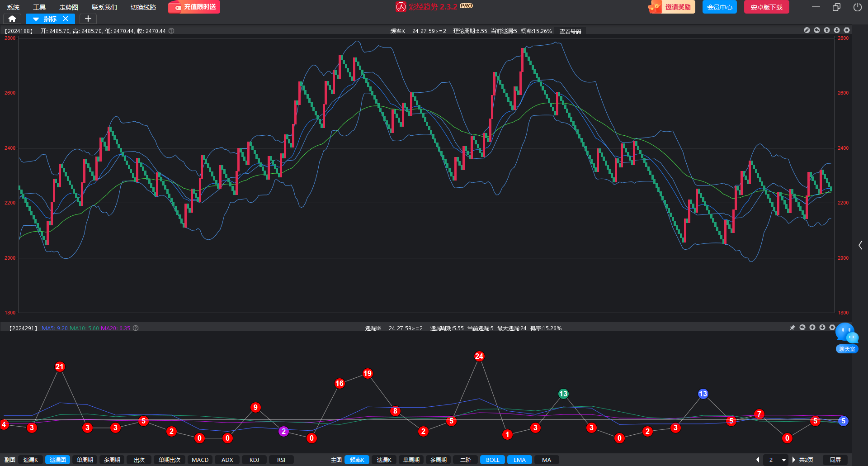Open the 工具 menu

(39, 7)
